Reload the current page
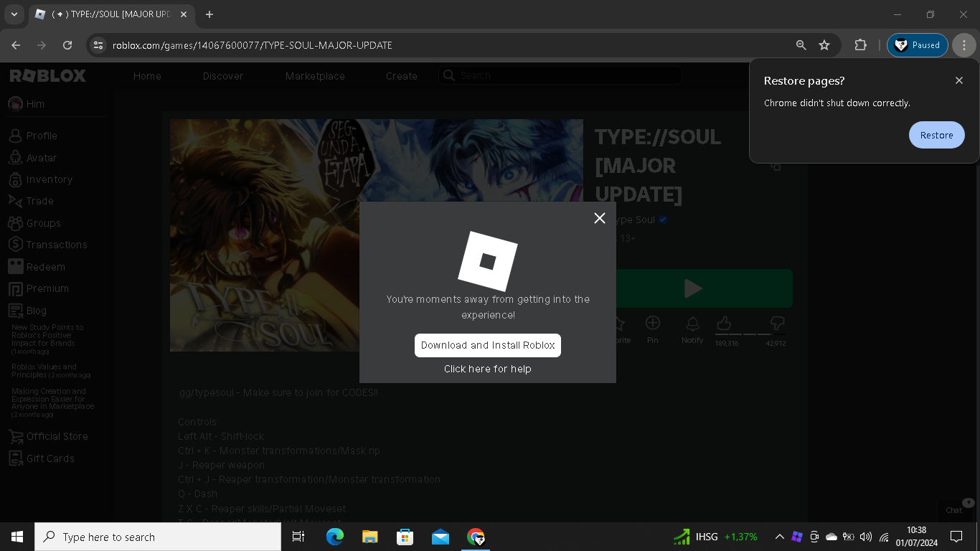This screenshot has height=551, width=980. tap(67, 45)
